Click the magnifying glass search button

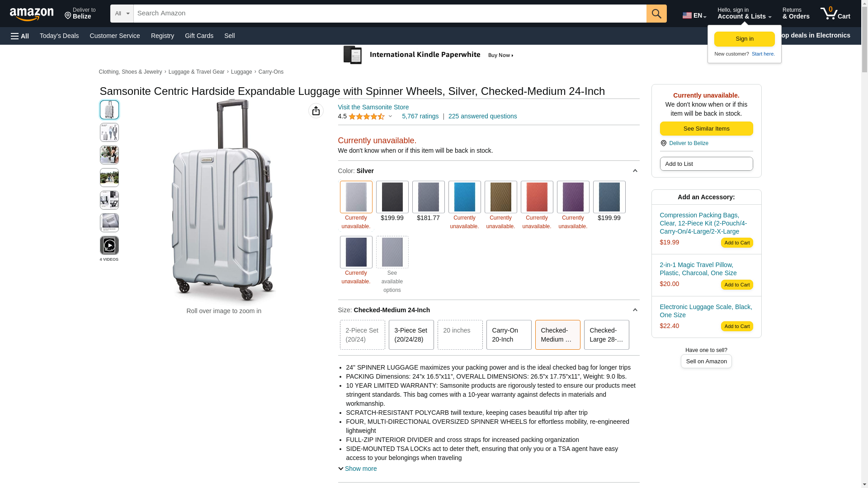(656, 14)
